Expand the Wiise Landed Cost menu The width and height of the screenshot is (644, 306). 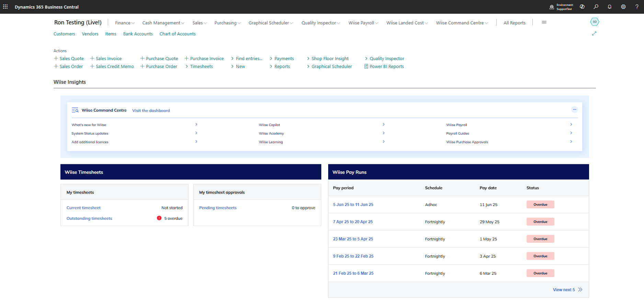click(407, 23)
